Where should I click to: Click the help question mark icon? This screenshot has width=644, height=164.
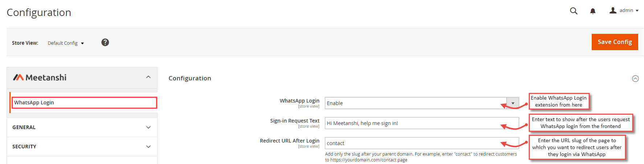[x=105, y=43]
